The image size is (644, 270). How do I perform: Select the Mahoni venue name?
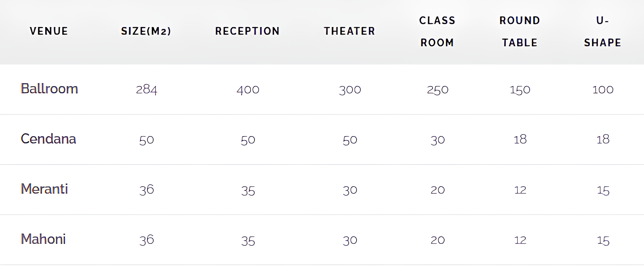(x=43, y=239)
